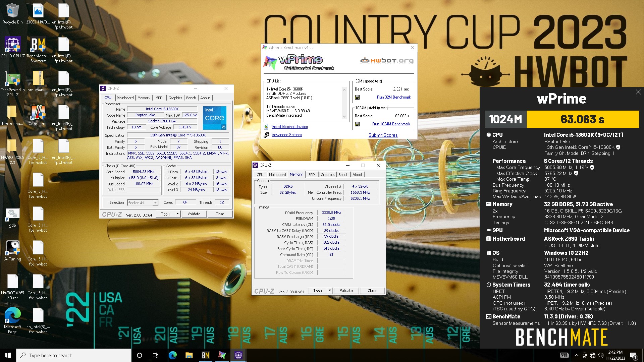Click HWBOT.org logo in wPrime window

point(387,61)
